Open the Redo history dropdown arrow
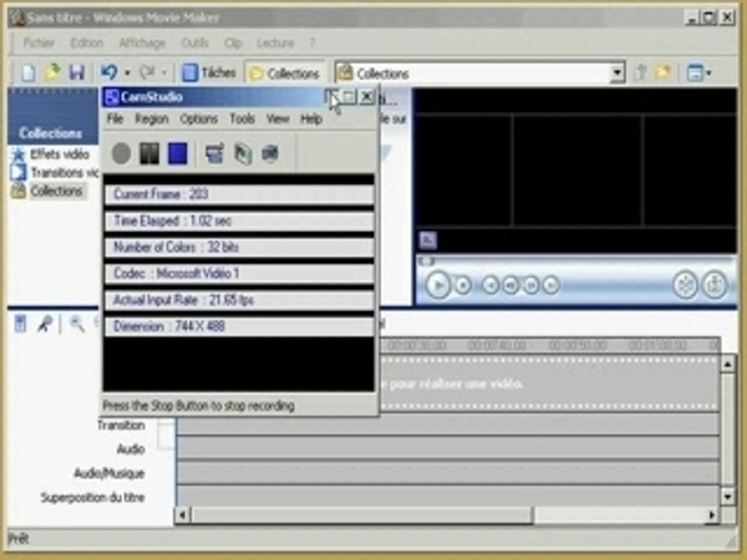 tap(164, 73)
